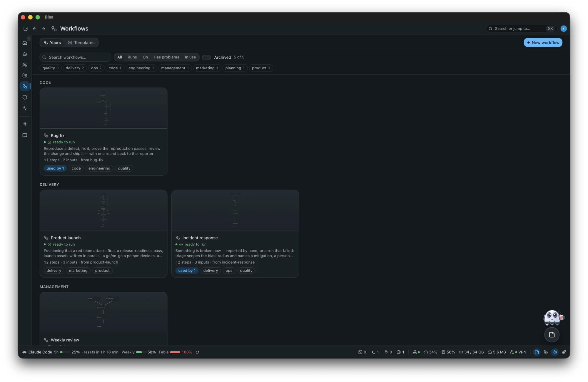Open the Incident response workflow thumbnail
The image size is (588, 382).
pyautogui.click(x=235, y=210)
